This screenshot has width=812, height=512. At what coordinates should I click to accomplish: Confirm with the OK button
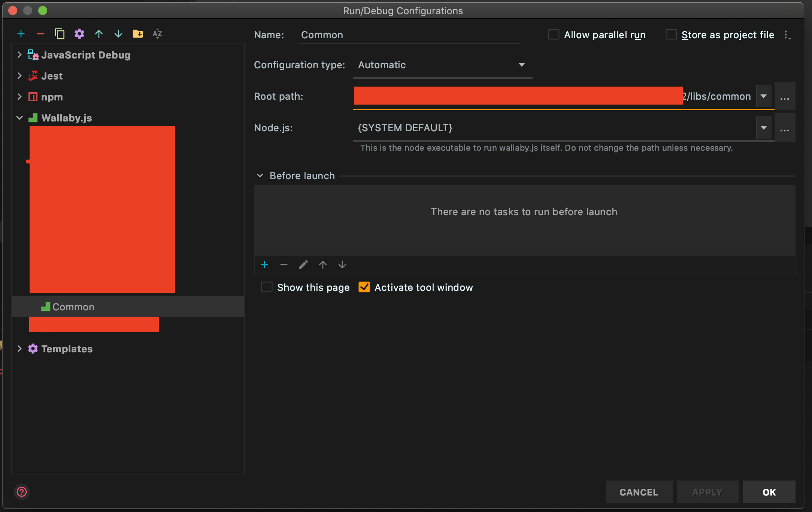pos(769,492)
